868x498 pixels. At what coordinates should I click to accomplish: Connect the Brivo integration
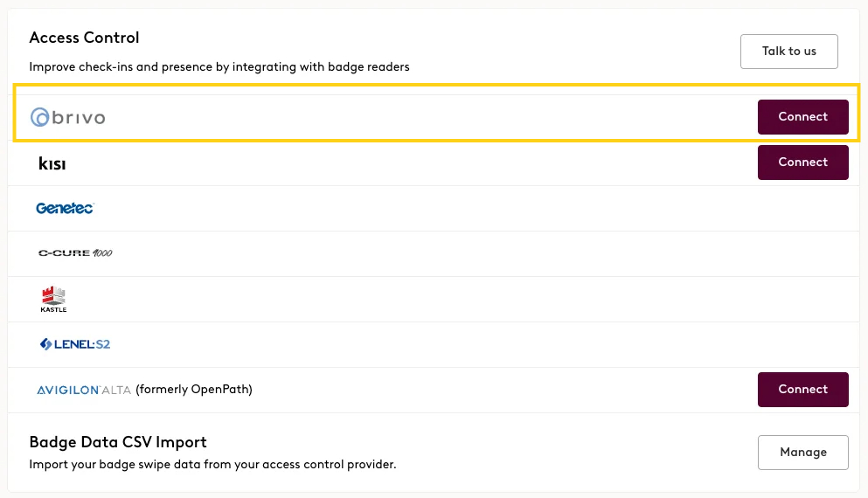coord(802,117)
